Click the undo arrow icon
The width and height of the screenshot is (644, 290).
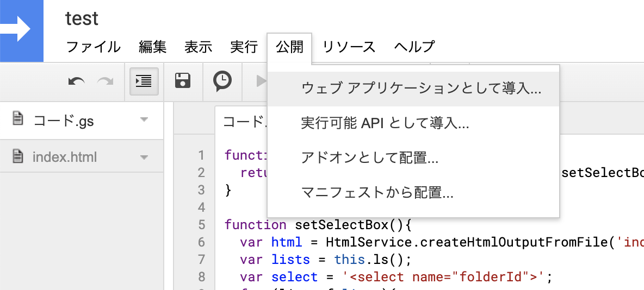[x=76, y=81]
